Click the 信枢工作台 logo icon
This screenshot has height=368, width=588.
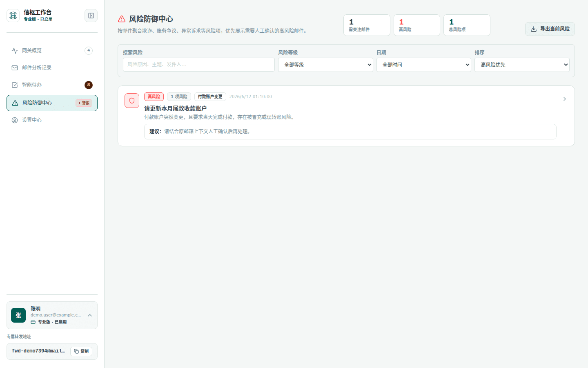[x=13, y=16]
